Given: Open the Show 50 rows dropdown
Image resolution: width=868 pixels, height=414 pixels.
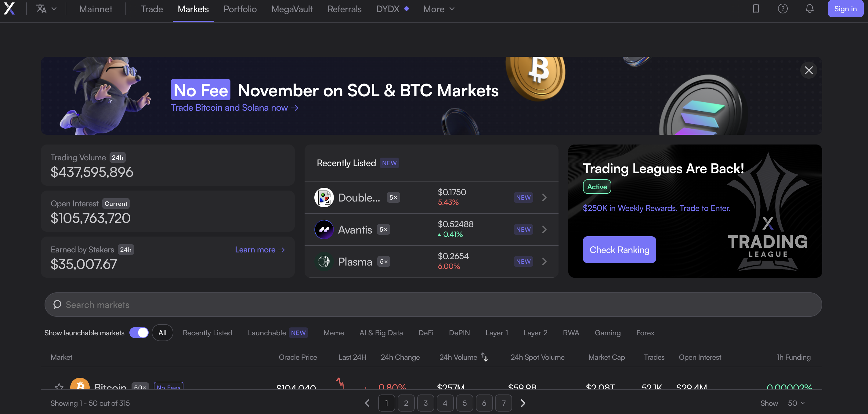Looking at the screenshot, I should coord(796,403).
